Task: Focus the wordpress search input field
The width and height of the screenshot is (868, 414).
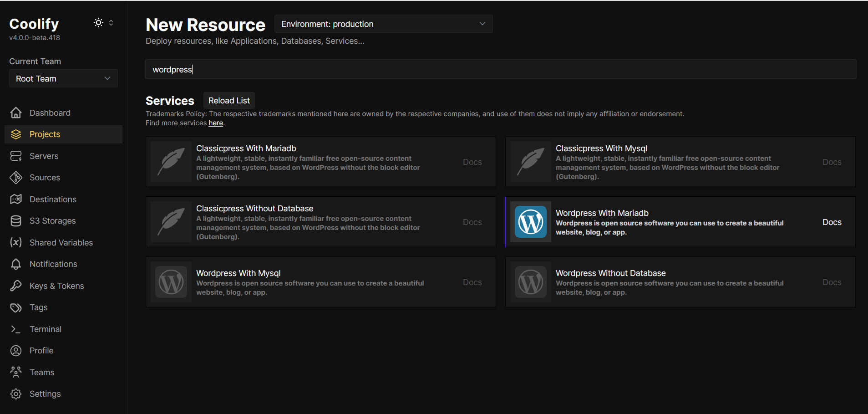Action: 500,69
